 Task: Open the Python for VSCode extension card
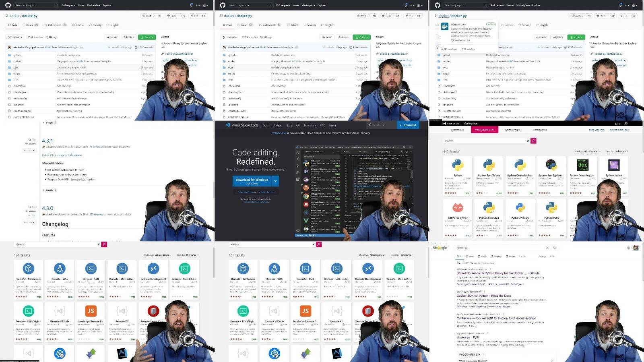(489, 176)
